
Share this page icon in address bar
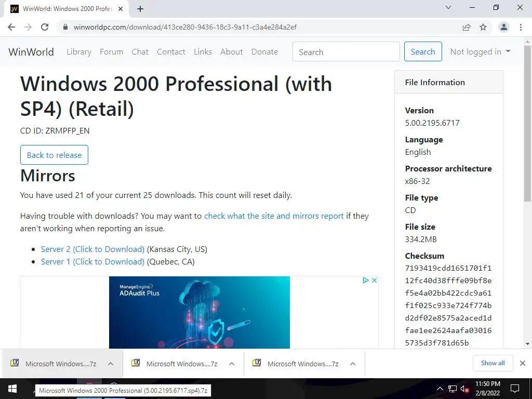467,27
